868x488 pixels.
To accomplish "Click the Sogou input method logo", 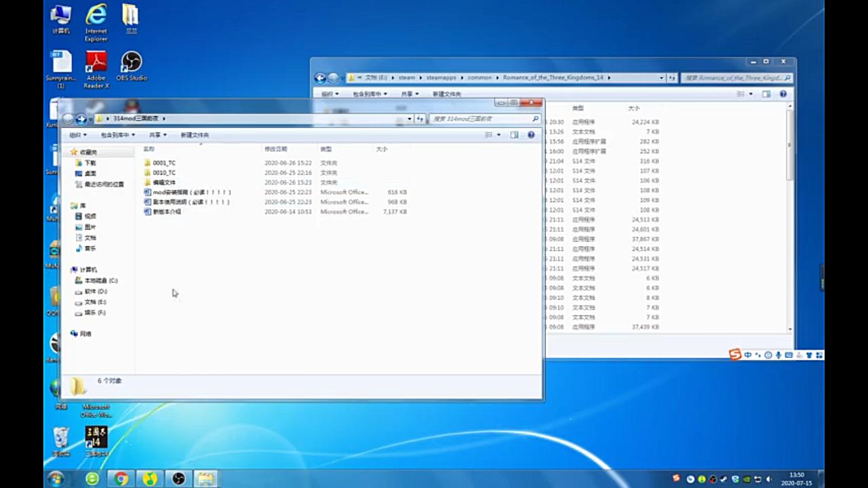I will 735,355.
